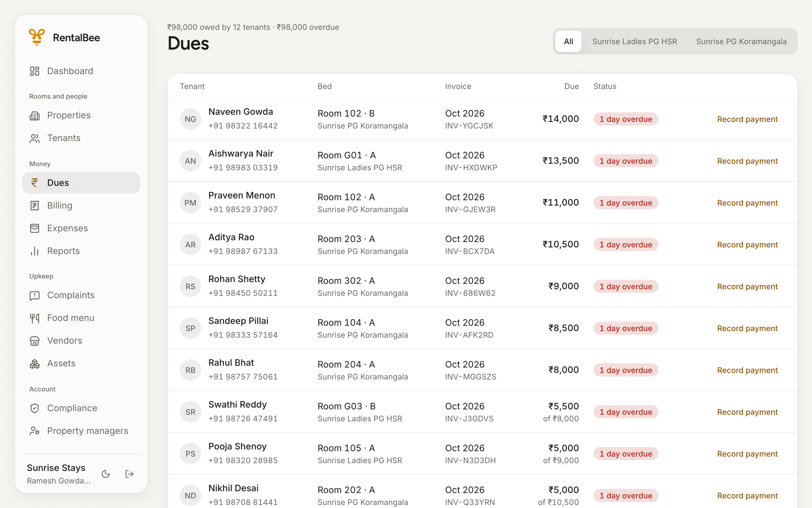Click the Dues page heading
Screen dimensions: 812x508
pos(188,44)
